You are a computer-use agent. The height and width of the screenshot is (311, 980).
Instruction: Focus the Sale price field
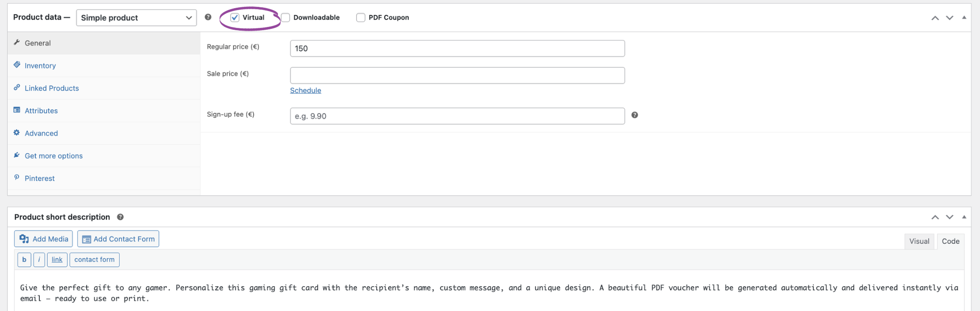click(457, 75)
